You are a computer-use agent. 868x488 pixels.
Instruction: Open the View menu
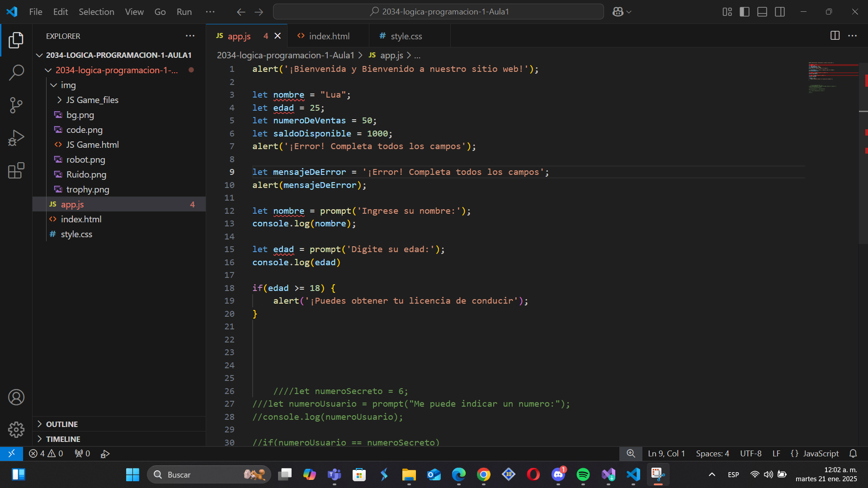coord(134,12)
